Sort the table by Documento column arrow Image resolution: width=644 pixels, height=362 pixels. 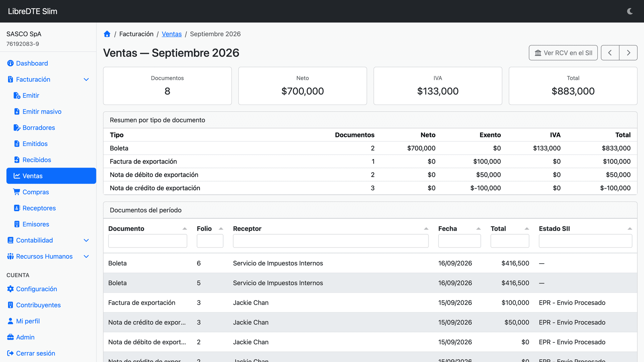coord(185,229)
